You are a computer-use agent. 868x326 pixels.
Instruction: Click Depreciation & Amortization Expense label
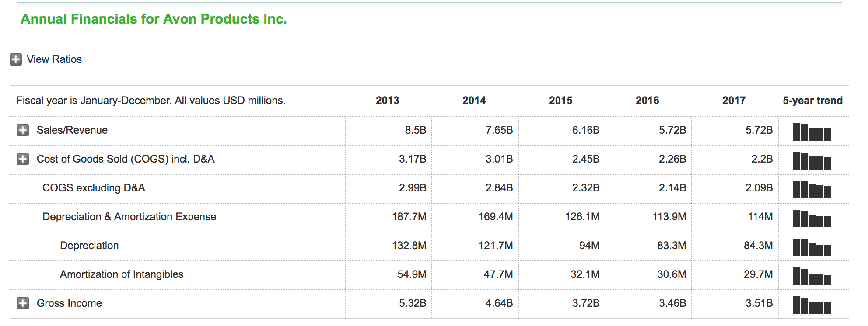point(129,217)
